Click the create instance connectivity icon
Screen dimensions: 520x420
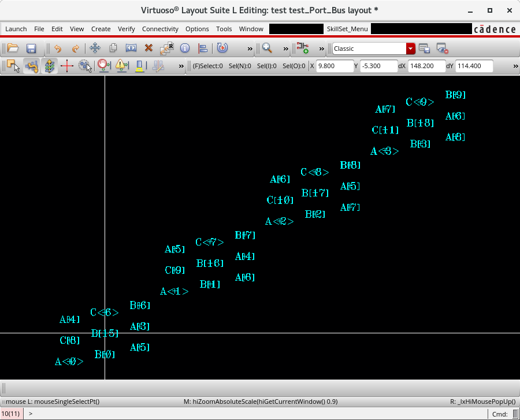coord(302,48)
